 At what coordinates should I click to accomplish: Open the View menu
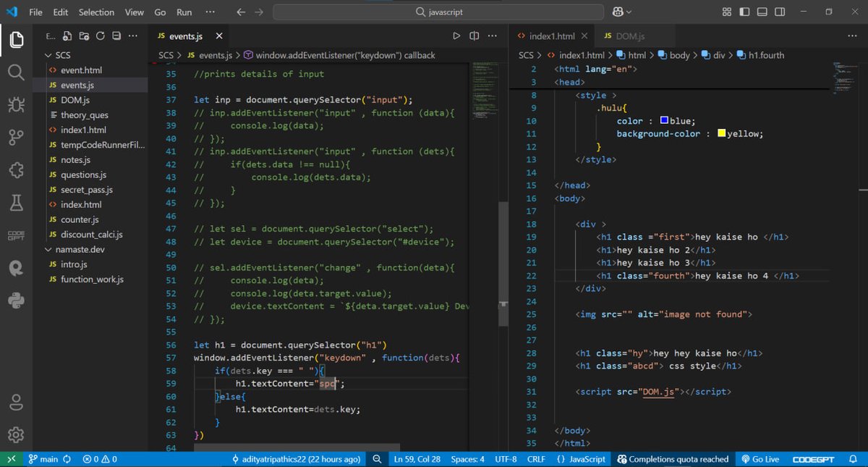pyautogui.click(x=135, y=12)
